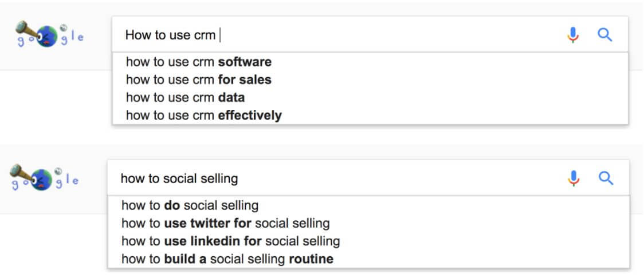Choose 'how to do social selling' suggestion
This screenshot has width=644, height=278.
click(190, 205)
